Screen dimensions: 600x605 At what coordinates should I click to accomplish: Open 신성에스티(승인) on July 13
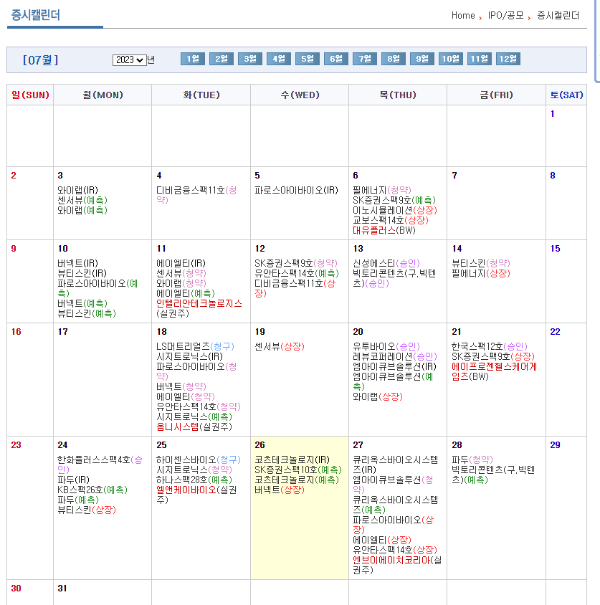point(386,263)
